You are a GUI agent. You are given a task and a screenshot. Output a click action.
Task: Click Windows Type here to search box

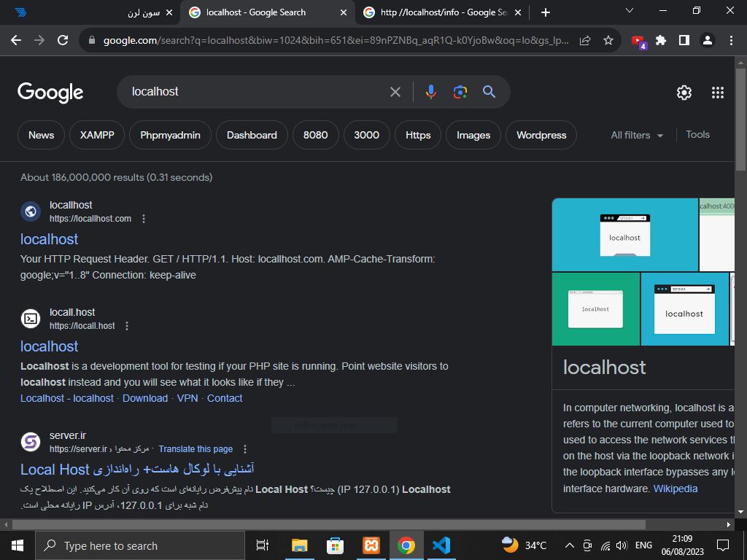tap(140, 545)
